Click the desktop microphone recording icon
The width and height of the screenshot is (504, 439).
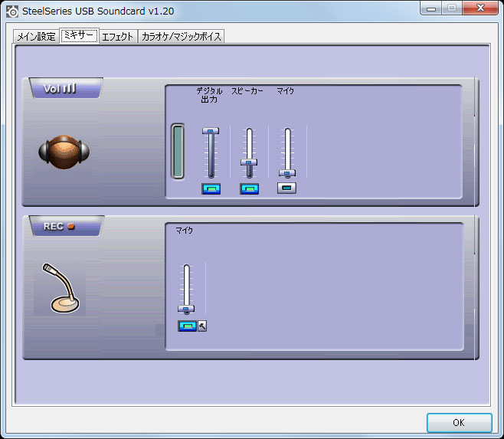coord(61,288)
